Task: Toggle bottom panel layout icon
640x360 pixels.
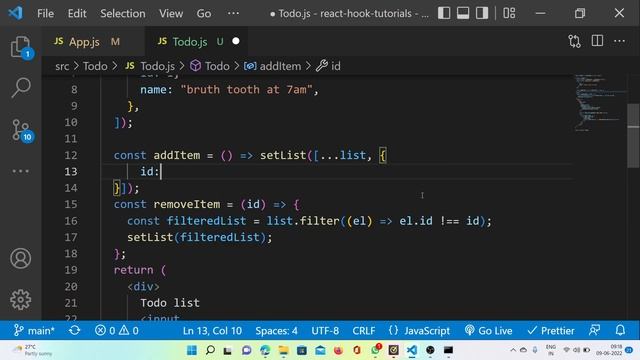Action: [463, 13]
